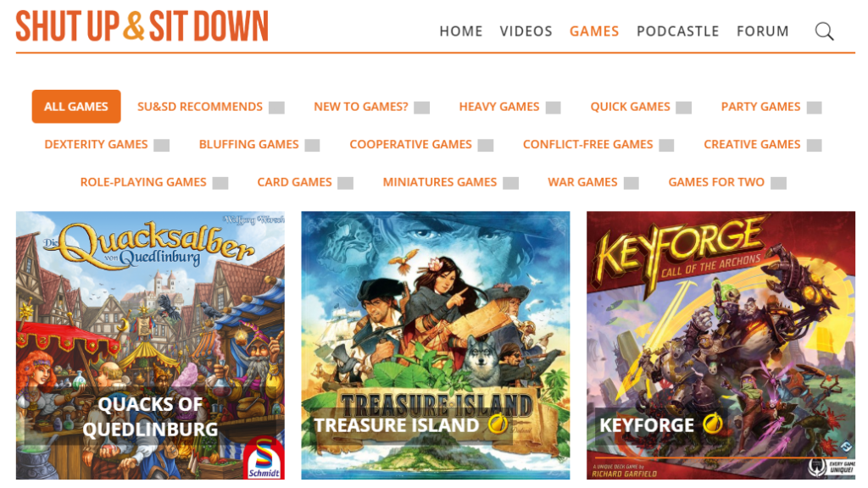Image resolution: width=868 pixels, height=488 pixels.
Task: Click gray icon beside War Games
Action: coord(631,183)
